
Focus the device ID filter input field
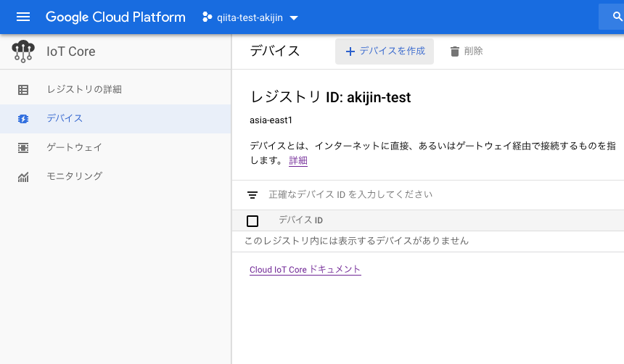coord(446,194)
